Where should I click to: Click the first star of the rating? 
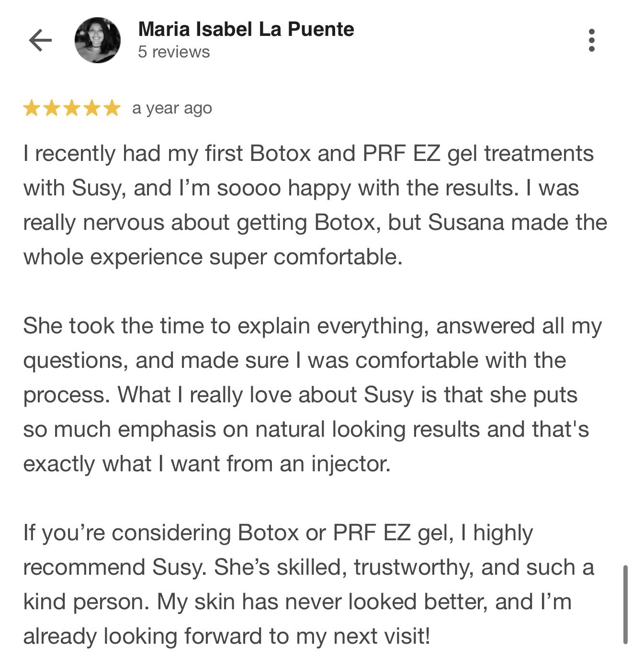click(x=32, y=108)
